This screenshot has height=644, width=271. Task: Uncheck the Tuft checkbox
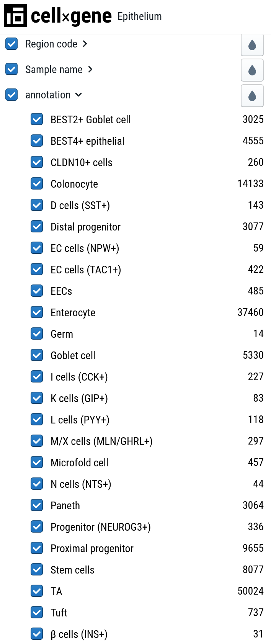pos(37,612)
